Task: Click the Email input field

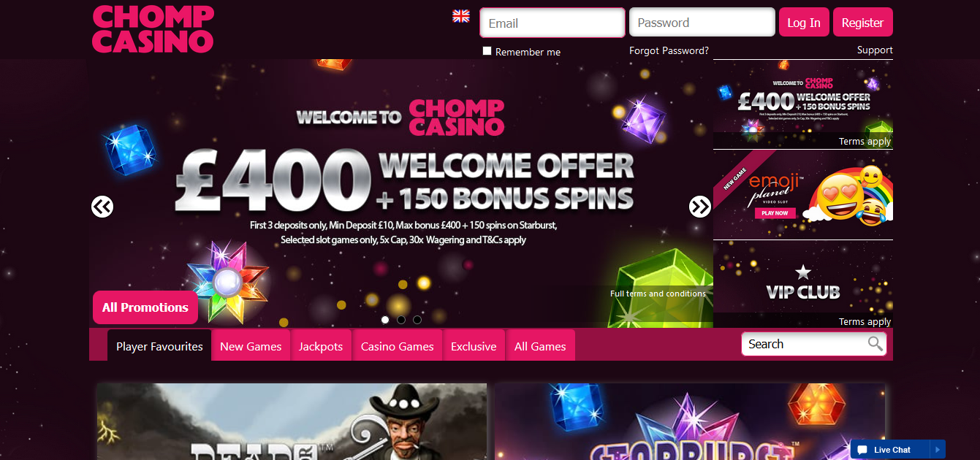Action: (x=552, y=23)
